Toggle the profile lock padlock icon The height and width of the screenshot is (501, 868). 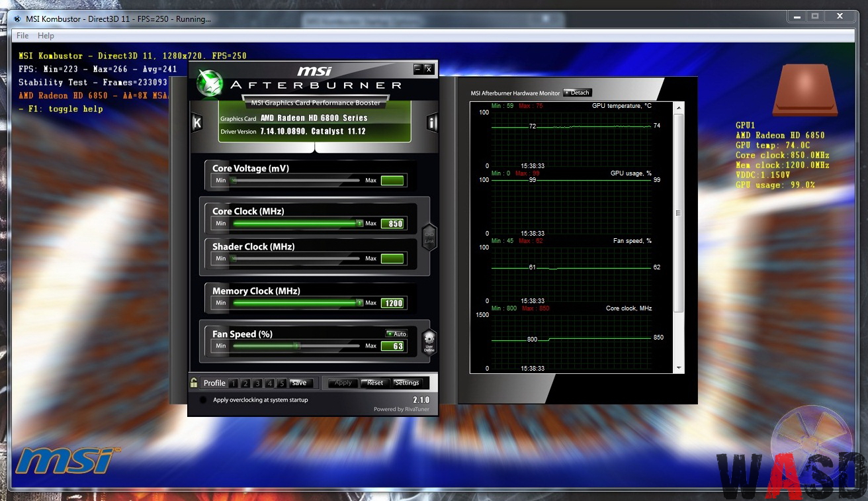[x=194, y=383]
